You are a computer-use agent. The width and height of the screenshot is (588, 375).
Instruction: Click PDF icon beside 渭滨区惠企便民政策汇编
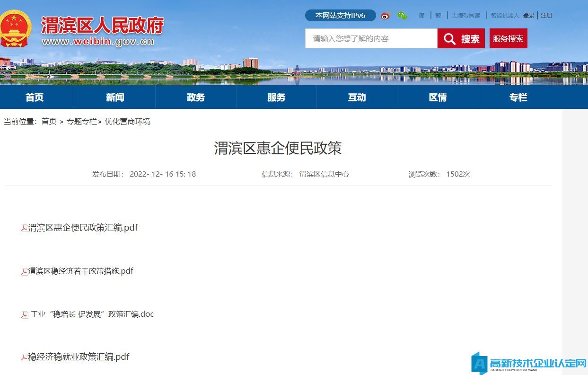(24, 228)
